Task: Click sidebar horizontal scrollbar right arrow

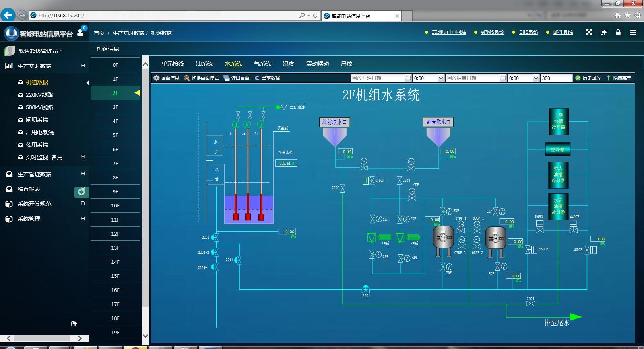Action: [80, 338]
